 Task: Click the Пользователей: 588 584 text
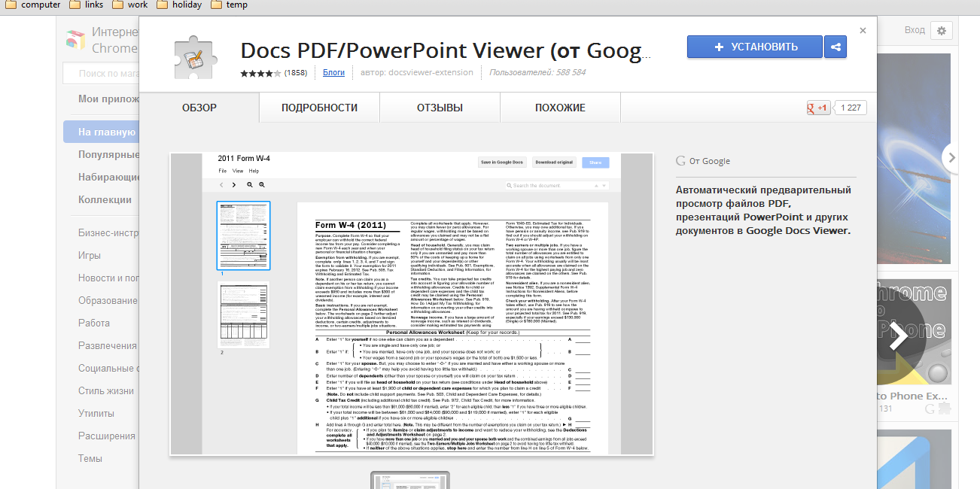pos(537,73)
